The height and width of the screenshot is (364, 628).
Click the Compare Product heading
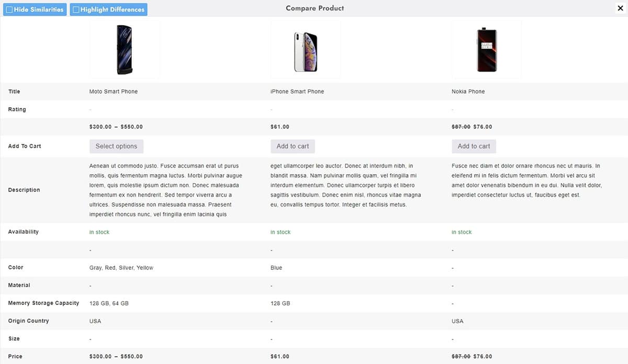click(x=315, y=8)
